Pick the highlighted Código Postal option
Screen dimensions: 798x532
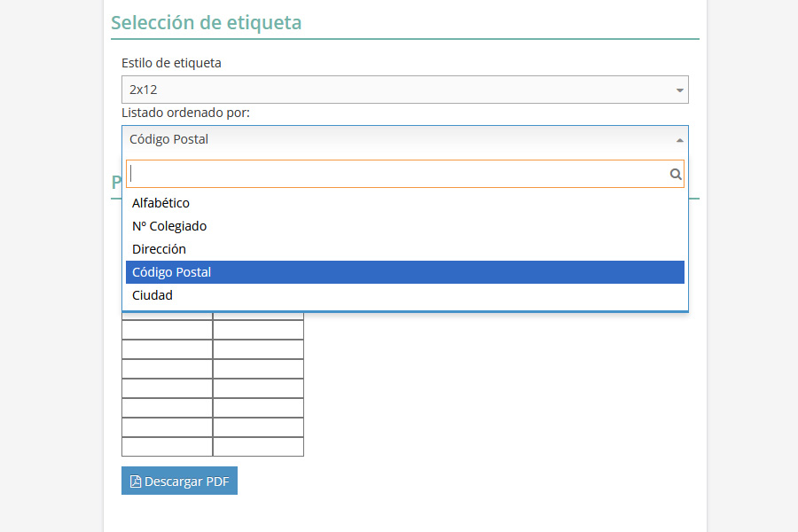click(x=404, y=272)
